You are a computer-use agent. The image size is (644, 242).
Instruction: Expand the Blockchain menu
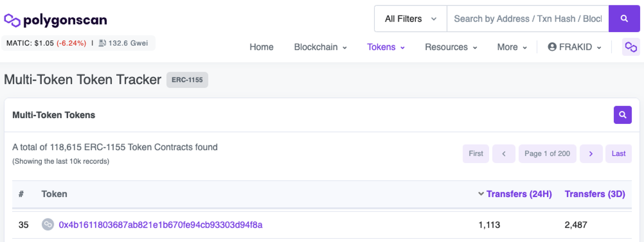(320, 47)
